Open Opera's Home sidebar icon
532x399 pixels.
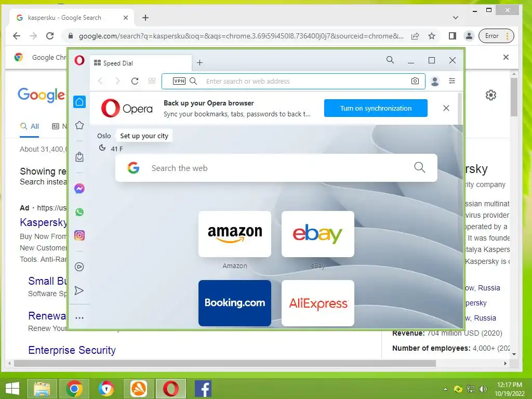[79, 102]
